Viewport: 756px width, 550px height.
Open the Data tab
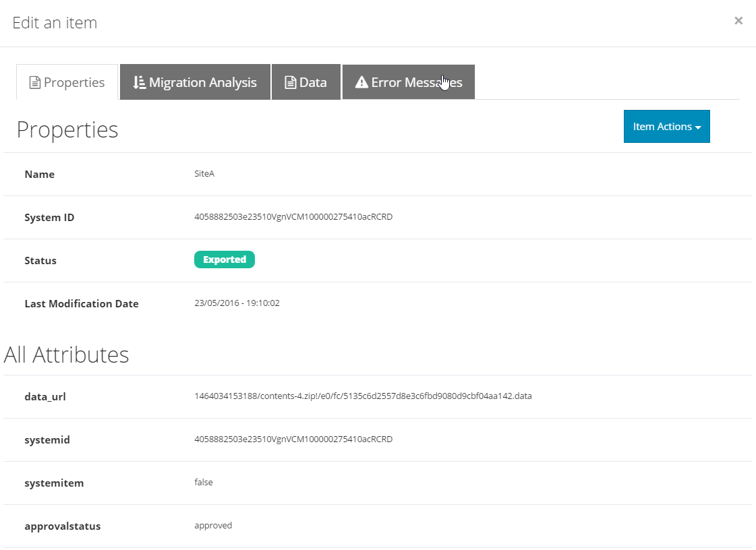click(x=306, y=82)
